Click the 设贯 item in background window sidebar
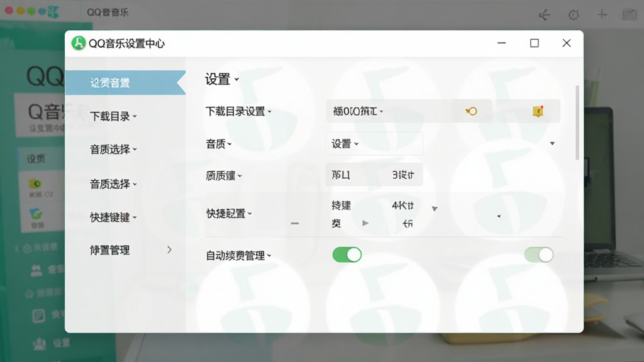Screen dimensions: 644x362 36,159
